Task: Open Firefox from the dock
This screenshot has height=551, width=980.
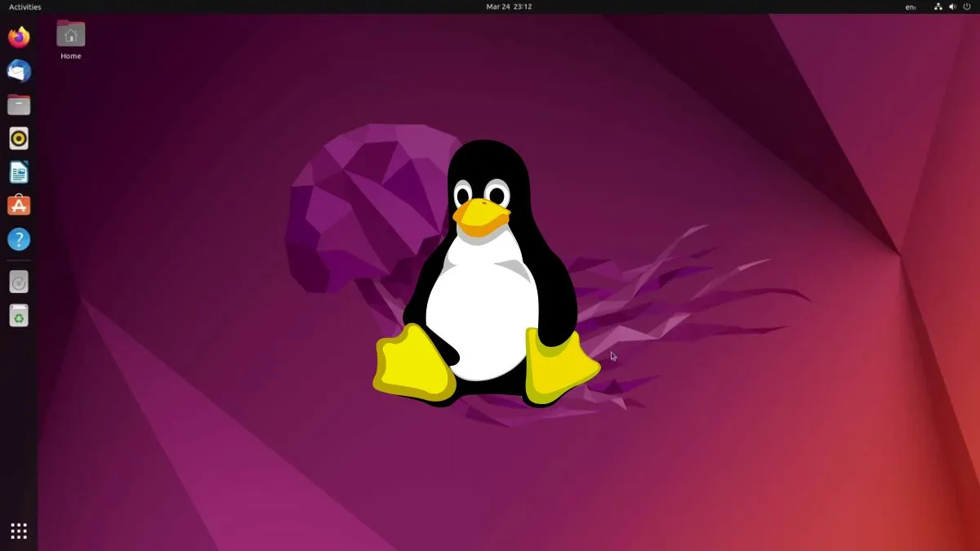Action: [19, 37]
